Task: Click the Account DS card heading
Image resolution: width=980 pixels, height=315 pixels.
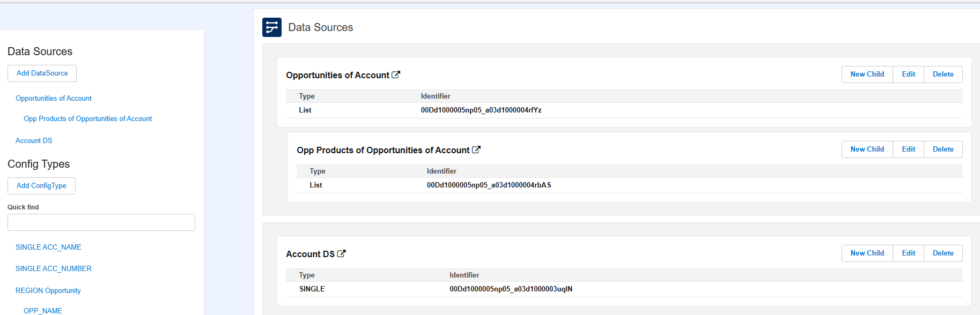Action: [310, 254]
